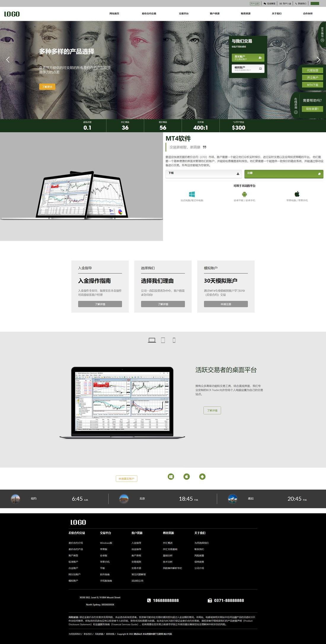326x644 pixels.
Task: Select the black Apple platform icon
Action: click(x=297, y=194)
